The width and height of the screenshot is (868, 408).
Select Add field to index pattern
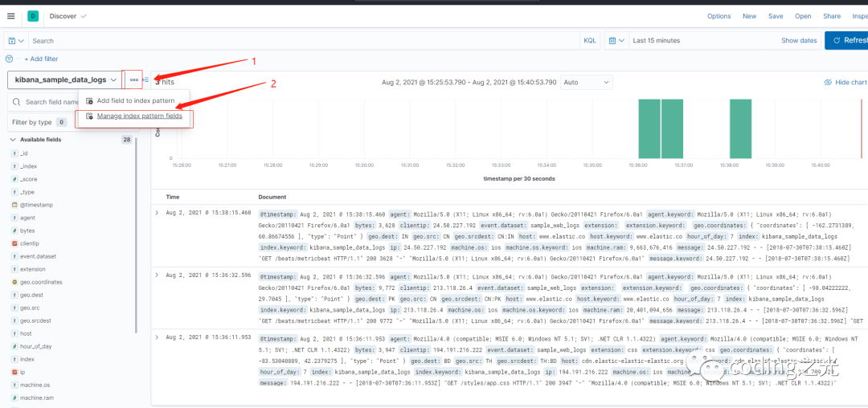[x=134, y=100]
